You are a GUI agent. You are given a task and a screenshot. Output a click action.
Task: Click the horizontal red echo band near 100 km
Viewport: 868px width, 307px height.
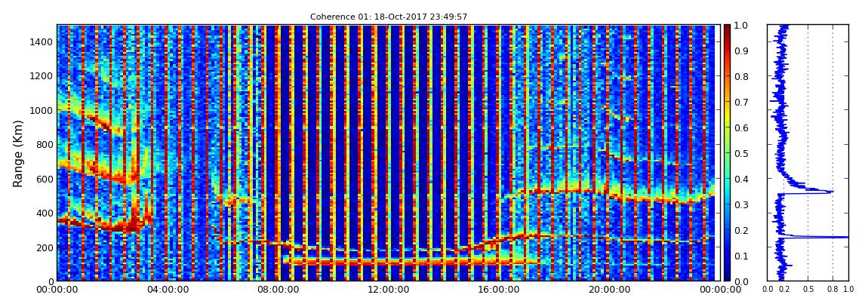click(x=410, y=262)
